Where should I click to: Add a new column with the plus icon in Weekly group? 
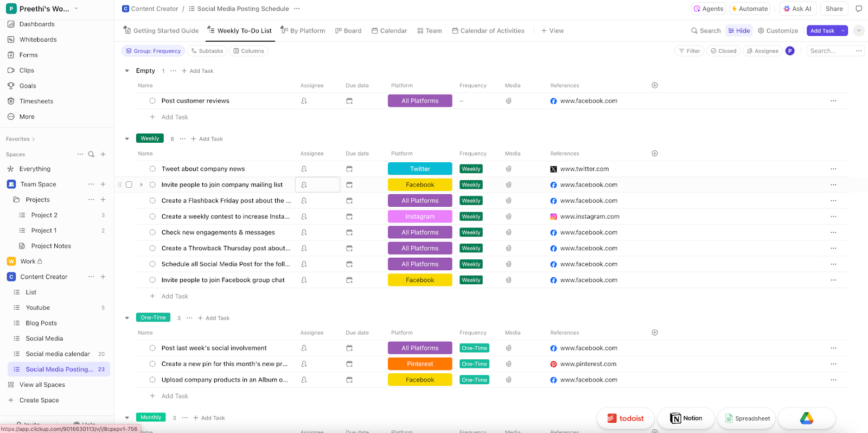tap(655, 154)
